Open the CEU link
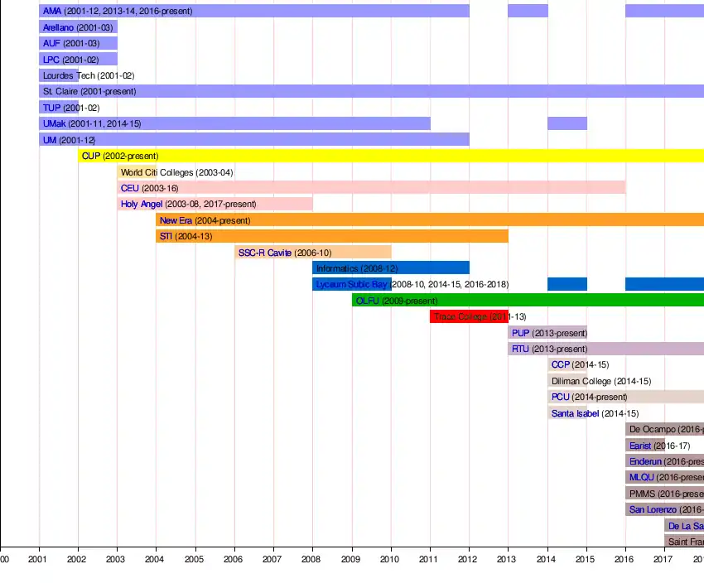The width and height of the screenshot is (704, 588). point(130,188)
